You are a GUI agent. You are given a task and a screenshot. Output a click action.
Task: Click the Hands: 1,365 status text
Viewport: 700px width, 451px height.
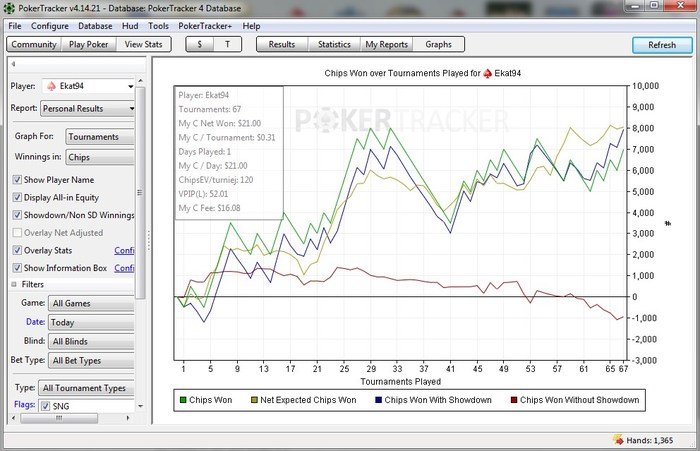[x=650, y=440]
